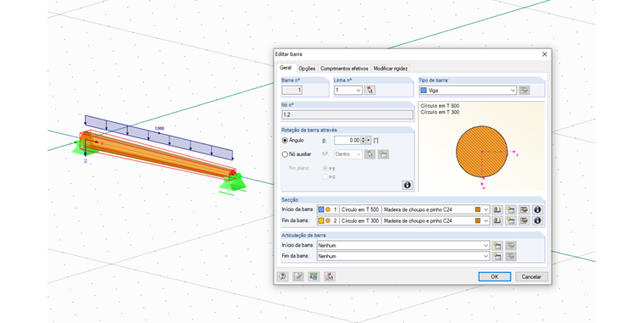Select the Ângulo radio button
The height and width of the screenshot is (323, 644).
pyautogui.click(x=285, y=141)
